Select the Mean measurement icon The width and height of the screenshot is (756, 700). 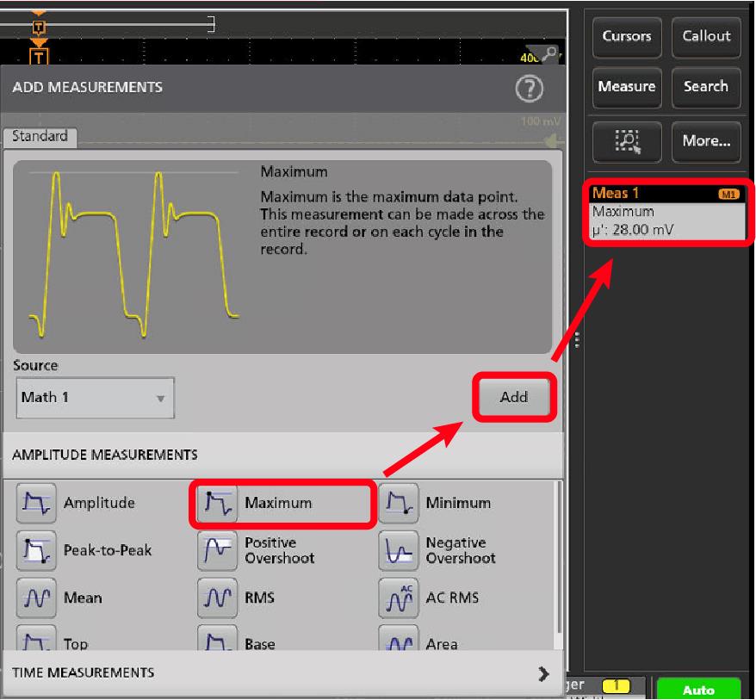point(33,598)
